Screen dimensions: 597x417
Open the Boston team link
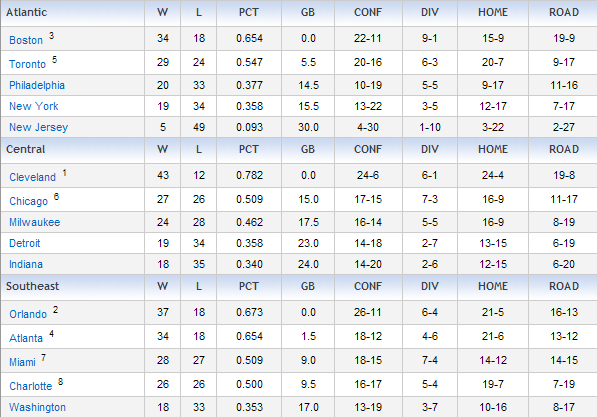click(x=26, y=40)
